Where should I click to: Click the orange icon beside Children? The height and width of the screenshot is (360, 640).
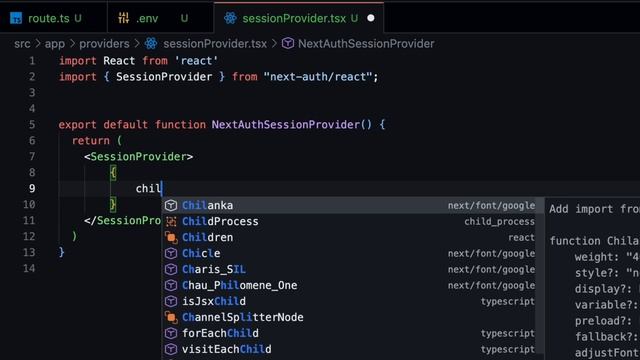pos(171,237)
